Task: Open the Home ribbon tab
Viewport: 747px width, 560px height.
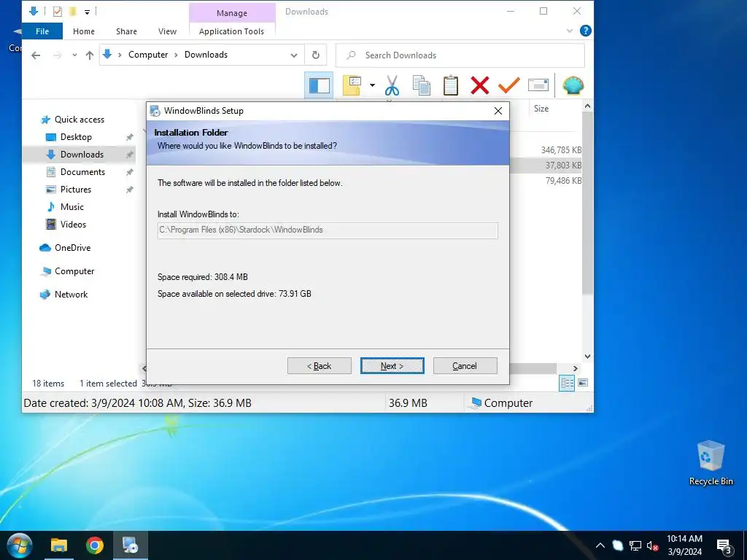Action: pyautogui.click(x=84, y=31)
